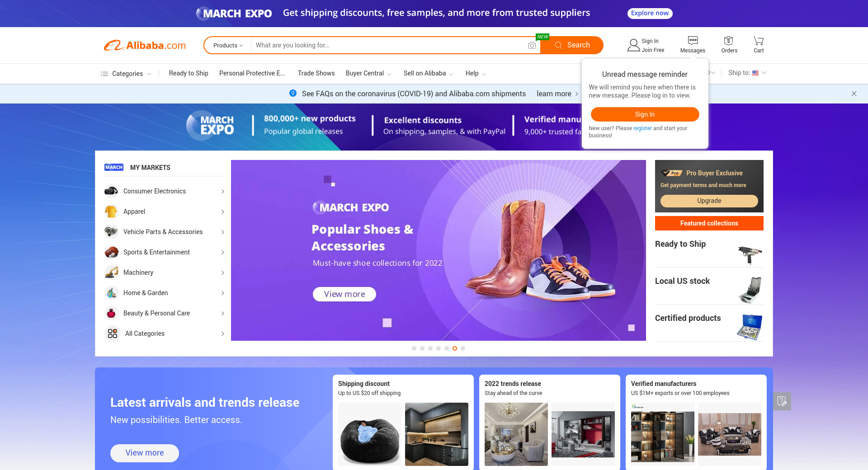
Task: Select the last carousel dot
Action: click(463, 348)
